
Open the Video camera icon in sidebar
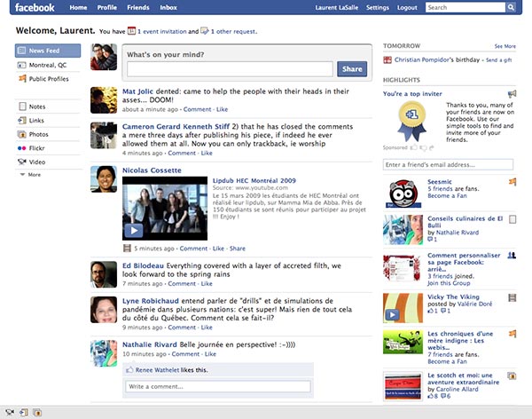pyautogui.click(x=22, y=162)
